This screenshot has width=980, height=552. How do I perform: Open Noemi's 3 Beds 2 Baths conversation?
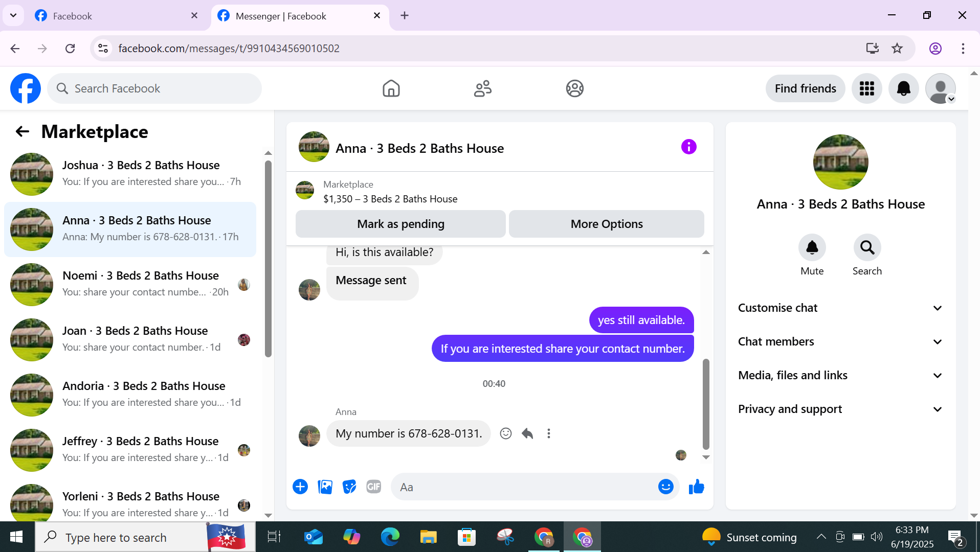[x=130, y=284]
